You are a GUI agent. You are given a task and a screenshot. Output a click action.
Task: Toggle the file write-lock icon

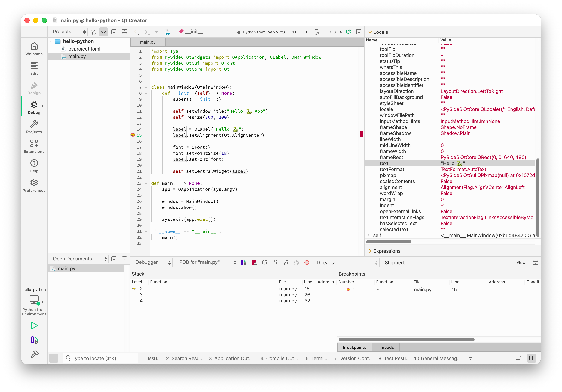(x=157, y=32)
